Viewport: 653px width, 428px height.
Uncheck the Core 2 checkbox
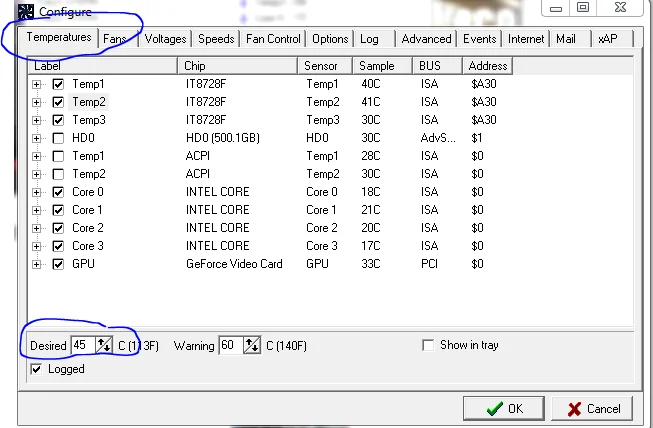[58, 228]
